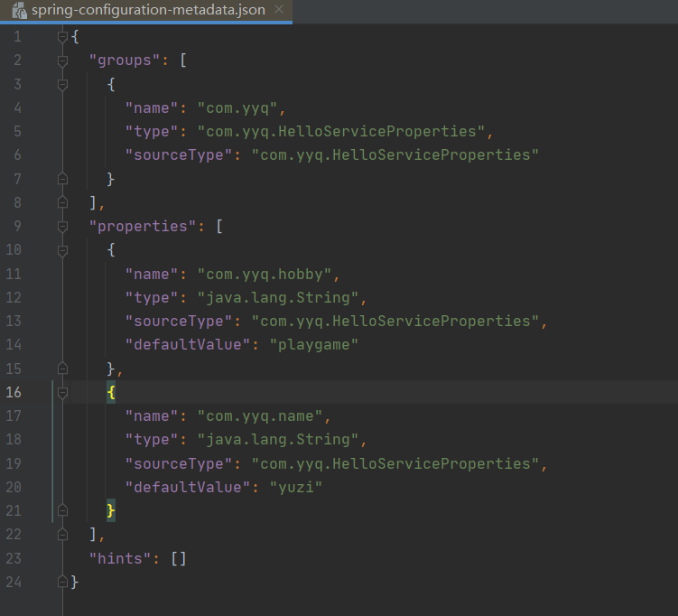Click the default value "yuzi"
The height and width of the screenshot is (616, 678).
296,487
